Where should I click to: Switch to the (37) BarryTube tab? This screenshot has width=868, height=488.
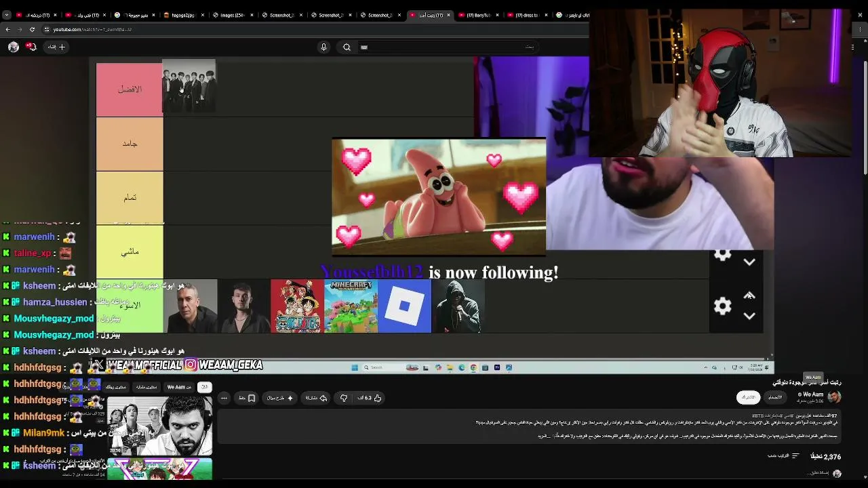coord(479,15)
